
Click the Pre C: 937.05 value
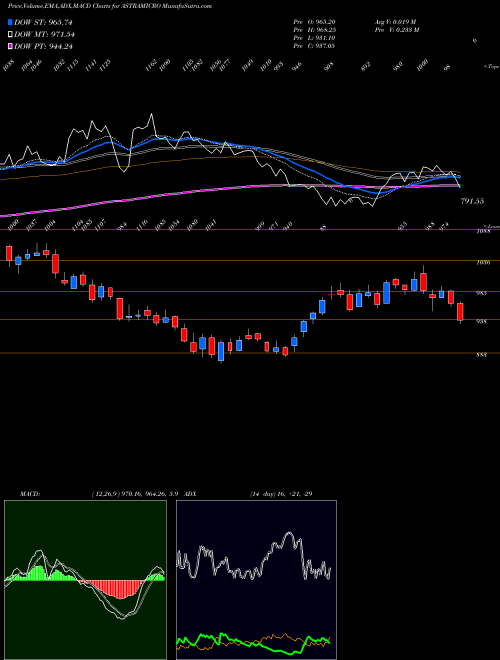tap(314, 46)
